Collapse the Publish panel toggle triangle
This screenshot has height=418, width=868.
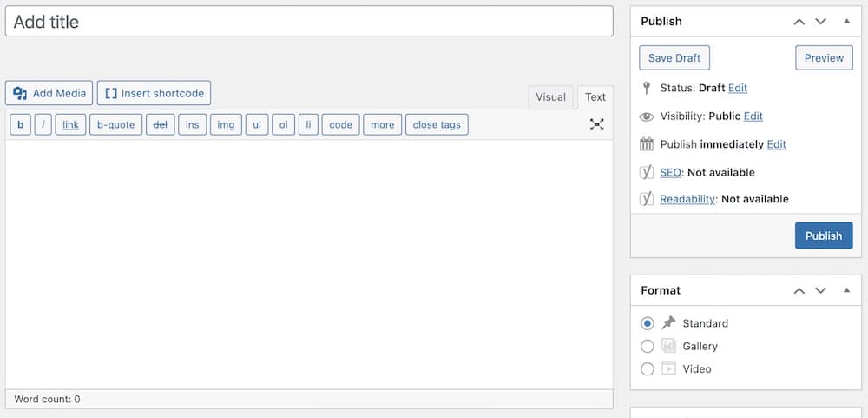846,21
